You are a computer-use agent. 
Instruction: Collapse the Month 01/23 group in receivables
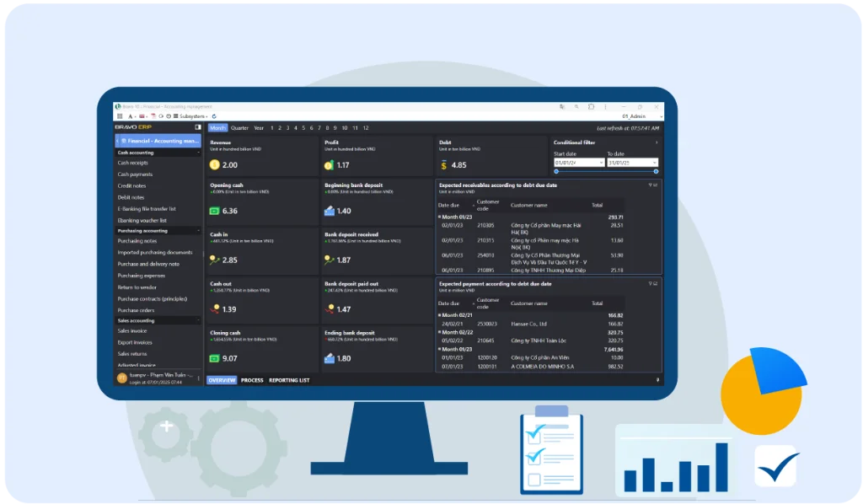pyautogui.click(x=439, y=217)
